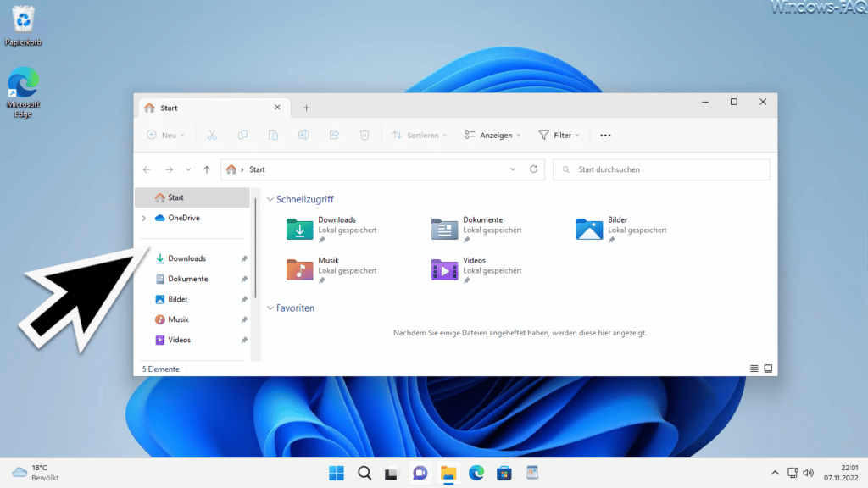Click the Delete trash icon
Image resolution: width=868 pixels, height=488 pixels.
(364, 135)
